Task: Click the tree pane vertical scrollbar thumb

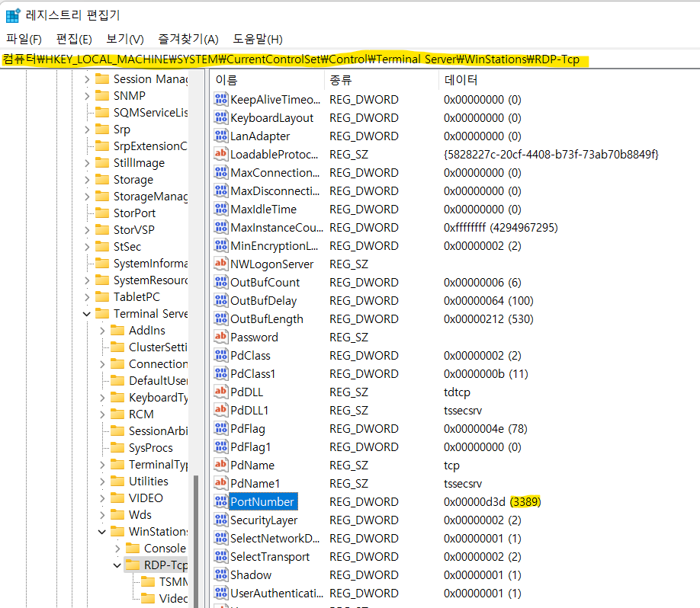Action: 195,541
